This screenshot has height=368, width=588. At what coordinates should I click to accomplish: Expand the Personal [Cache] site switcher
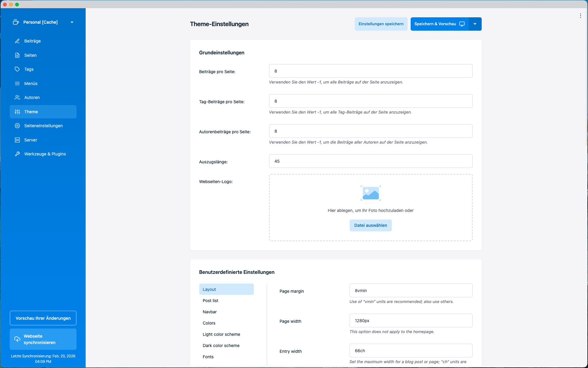coord(72,22)
